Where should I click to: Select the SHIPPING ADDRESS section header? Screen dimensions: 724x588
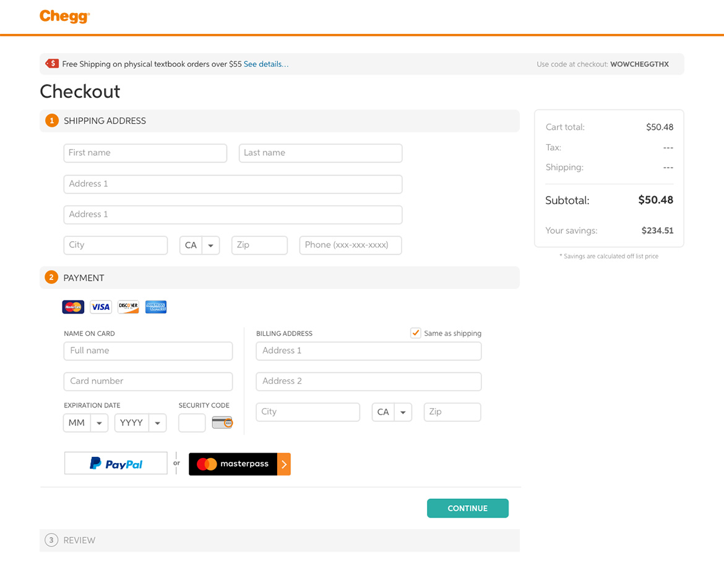point(280,121)
